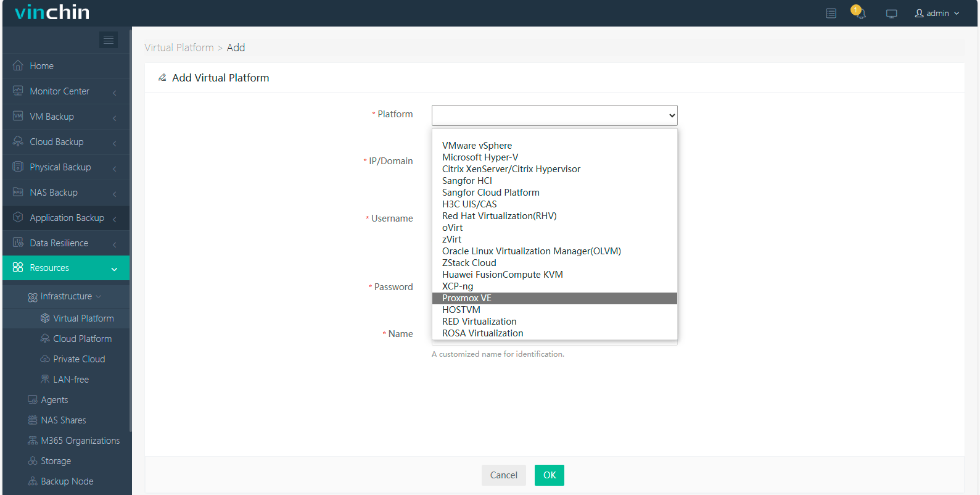Select Huawei FusionCompute KVM option
This screenshot has width=980, height=495.
pyautogui.click(x=554, y=275)
